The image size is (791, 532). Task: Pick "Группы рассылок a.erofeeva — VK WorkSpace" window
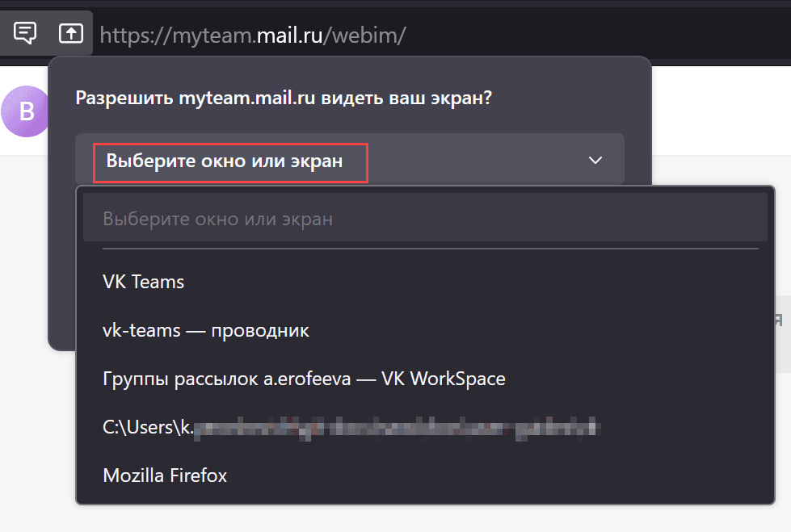(425, 378)
